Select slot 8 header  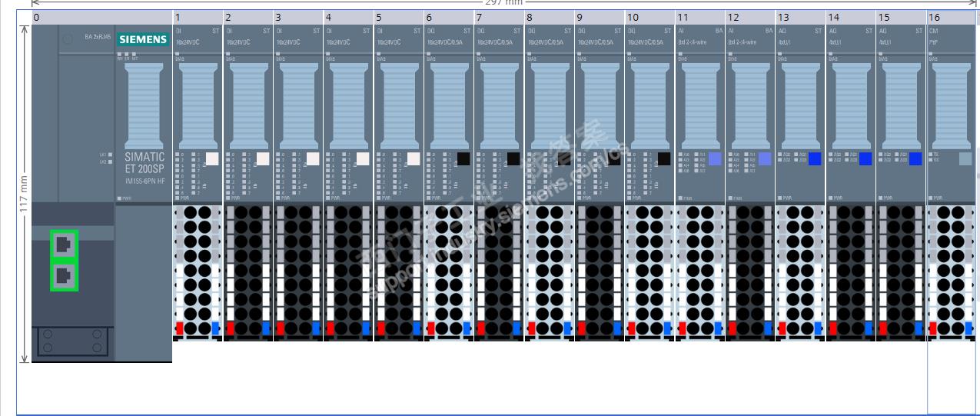coord(549,17)
